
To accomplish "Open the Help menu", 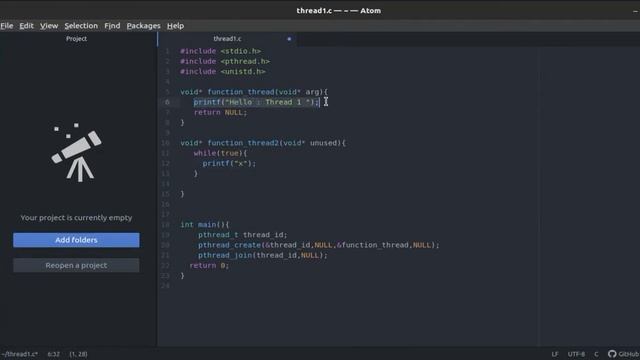I will [x=176, y=26].
